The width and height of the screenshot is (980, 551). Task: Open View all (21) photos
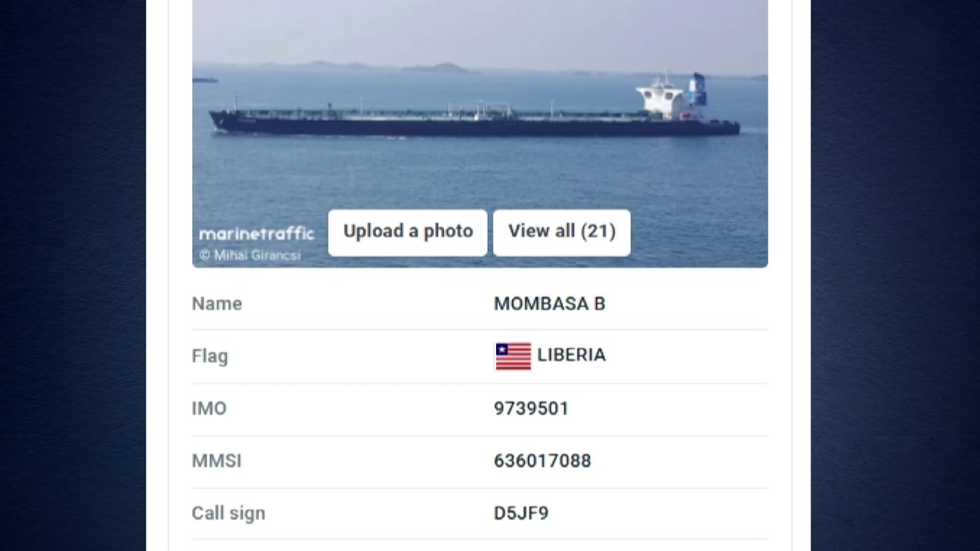pyautogui.click(x=561, y=232)
